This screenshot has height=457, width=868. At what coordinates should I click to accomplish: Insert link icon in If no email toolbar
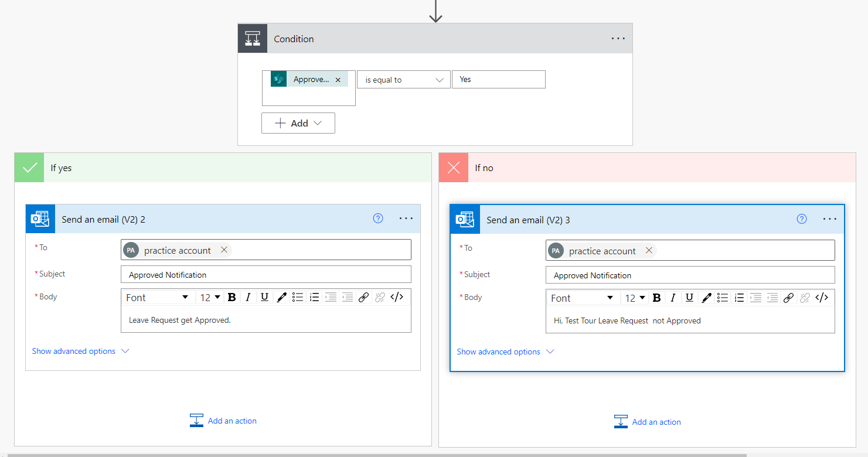(x=788, y=298)
